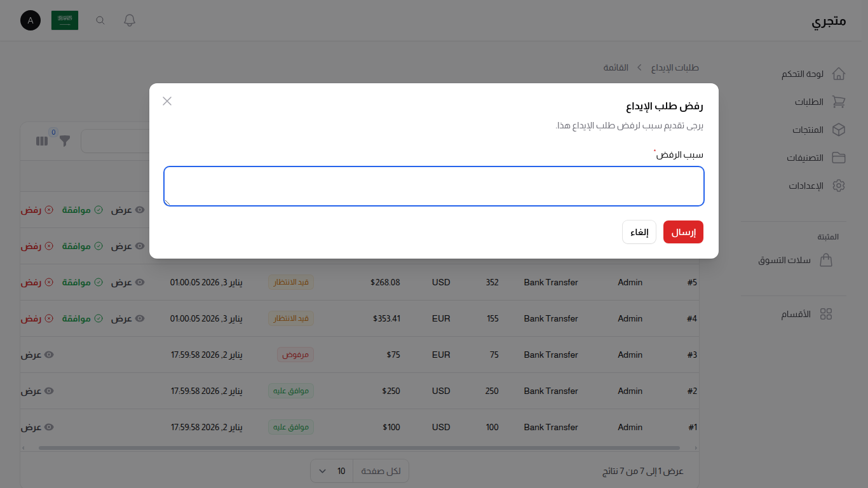Open the 10 لكل صفحة page-size dropdown
Screen dimensions: 868x488
pyautogui.click(x=332, y=471)
